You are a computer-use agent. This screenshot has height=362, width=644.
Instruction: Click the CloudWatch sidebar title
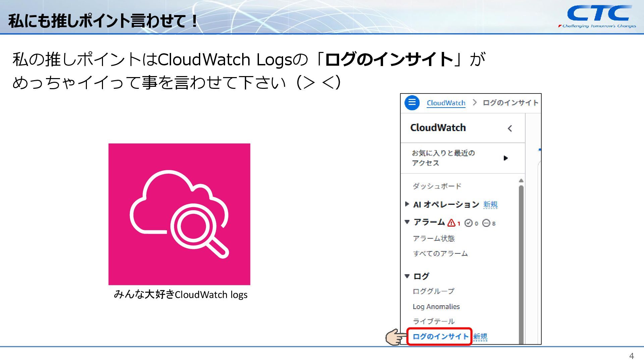(438, 128)
